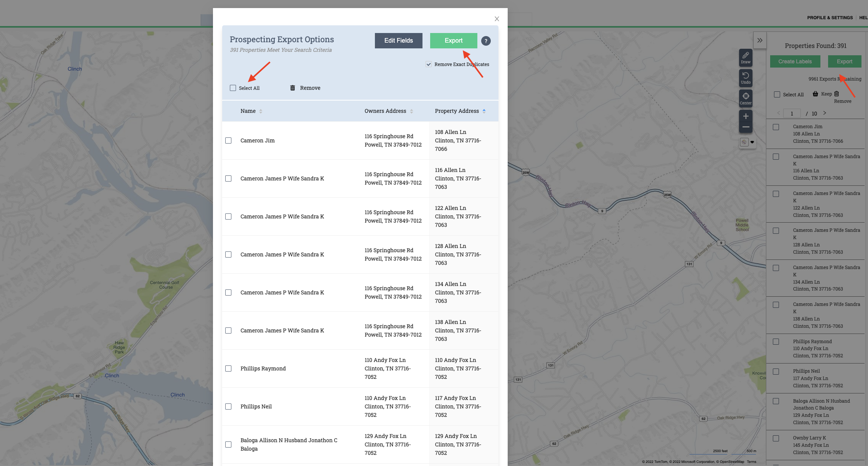This screenshot has width=868, height=466.
Task: Toggle Remove Exact Duplicates checkbox
Action: point(429,64)
